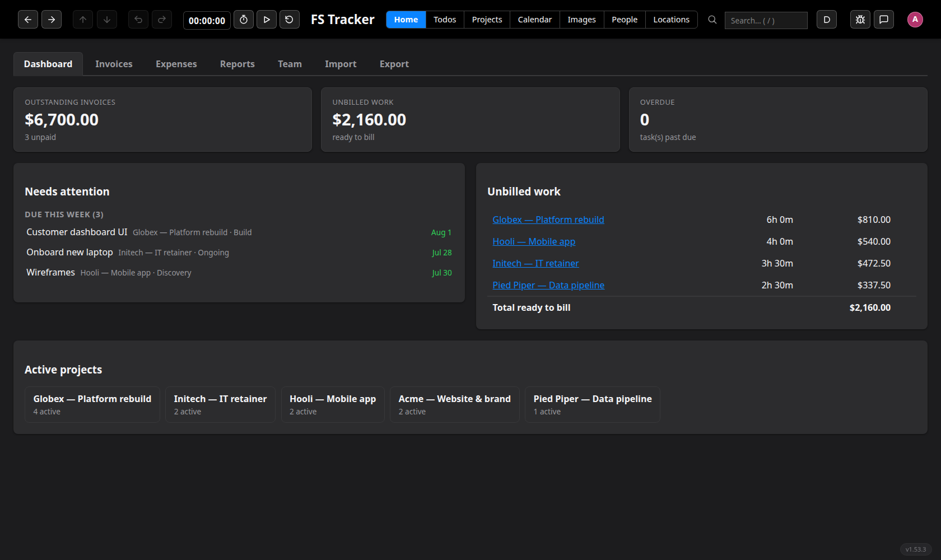Click the 6h 0m hours value
This screenshot has height=560, width=941.
pos(780,220)
